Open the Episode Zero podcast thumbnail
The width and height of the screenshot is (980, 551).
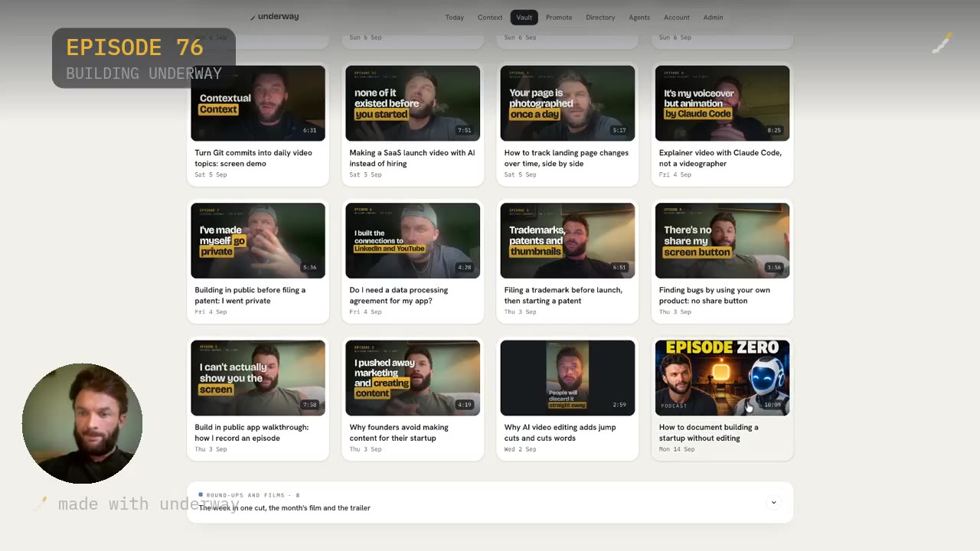pos(722,378)
